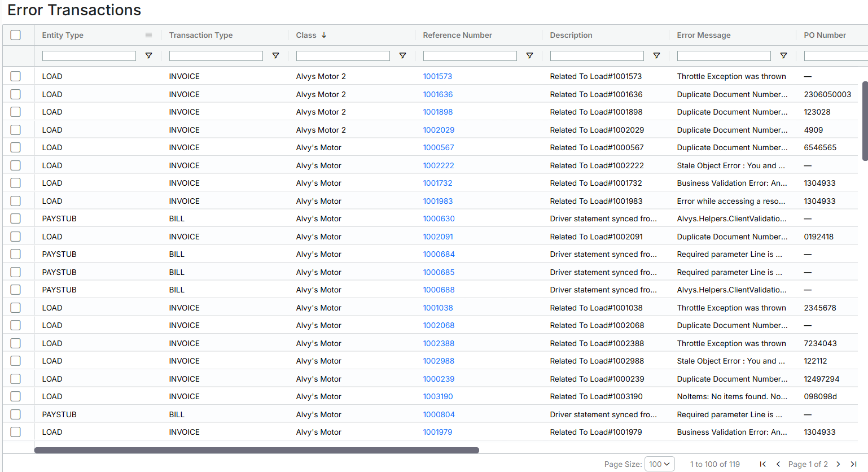Go to the previous page
This screenshot has width=868, height=472.
tap(778, 464)
